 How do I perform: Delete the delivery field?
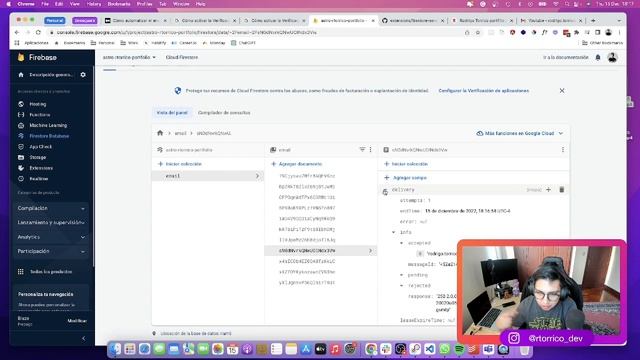coord(562,189)
